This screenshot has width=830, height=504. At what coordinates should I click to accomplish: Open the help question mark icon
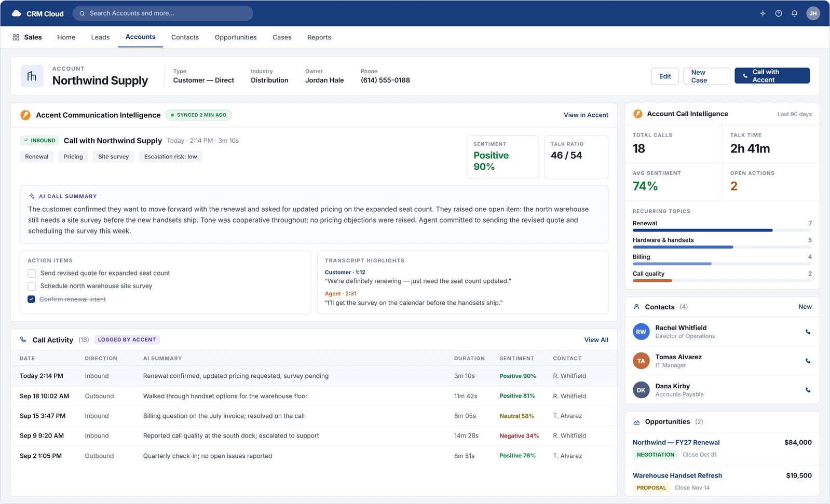click(779, 13)
